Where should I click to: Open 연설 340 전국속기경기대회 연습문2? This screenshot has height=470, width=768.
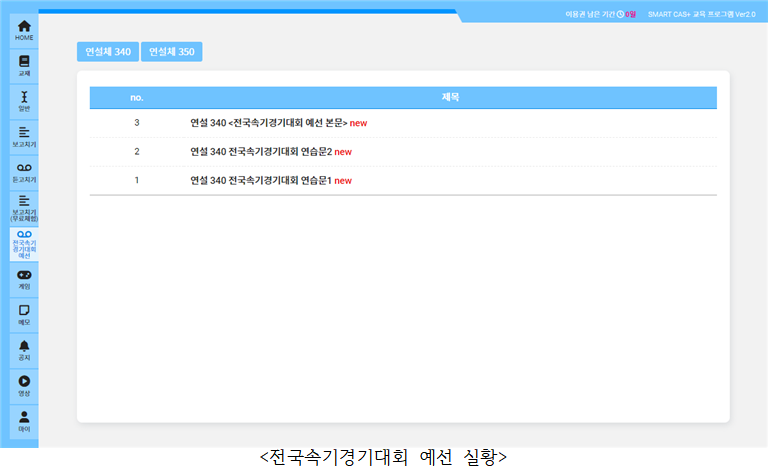pyautogui.click(x=261, y=152)
